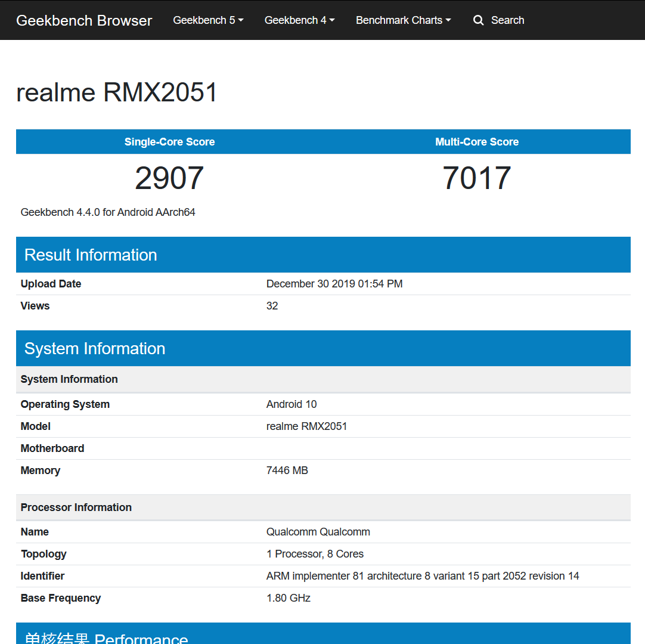Image resolution: width=645 pixels, height=644 pixels.
Task: Expand the Geekbench 5 dropdown menu
Action: click(x=208, y=20)
